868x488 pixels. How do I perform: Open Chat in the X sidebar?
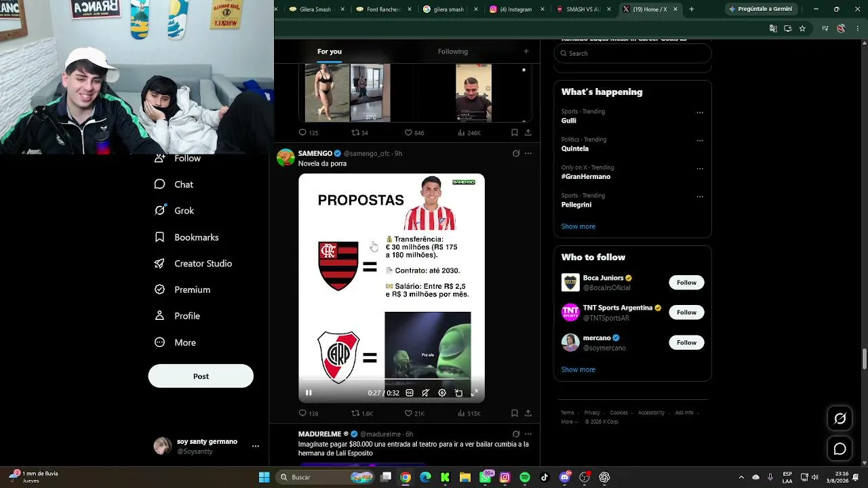tap(174, 184)
